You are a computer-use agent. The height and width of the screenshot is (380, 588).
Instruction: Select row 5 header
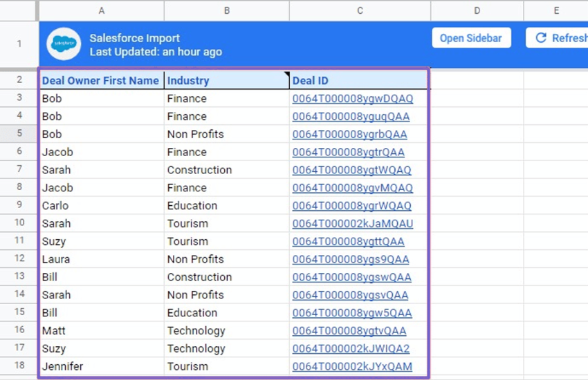tap(19, 134)
